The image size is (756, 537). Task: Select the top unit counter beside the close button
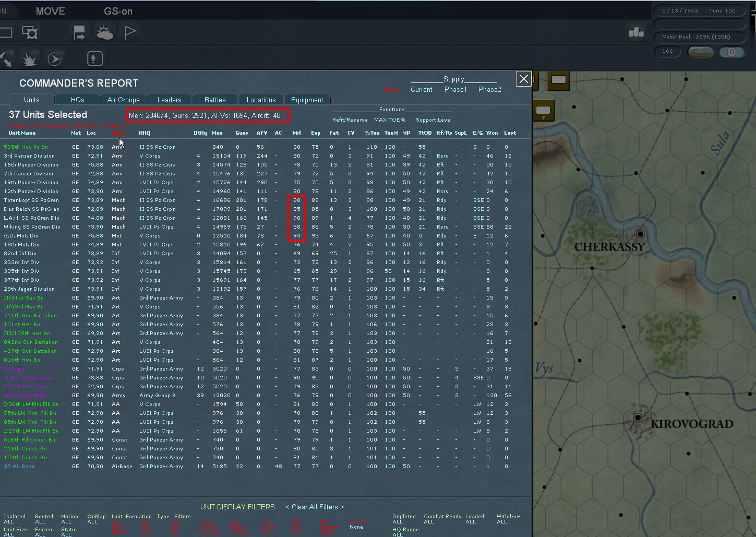tap(559, 80)
